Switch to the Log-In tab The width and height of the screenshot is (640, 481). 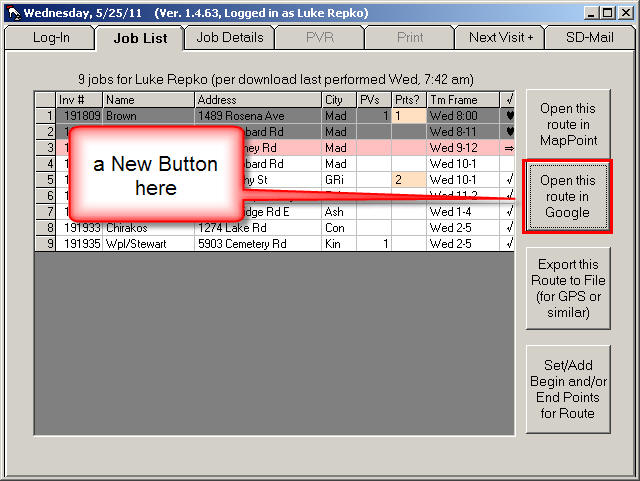click(51, 38)
